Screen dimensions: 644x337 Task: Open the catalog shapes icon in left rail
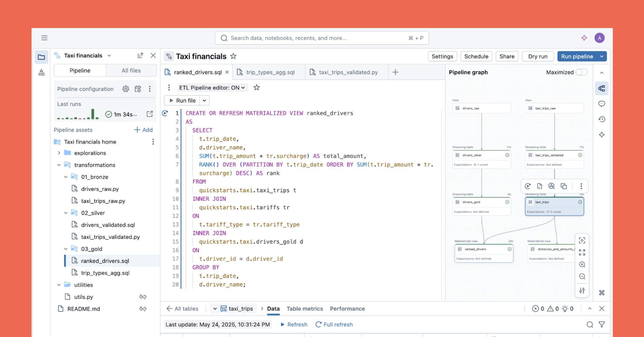point(42,73)
